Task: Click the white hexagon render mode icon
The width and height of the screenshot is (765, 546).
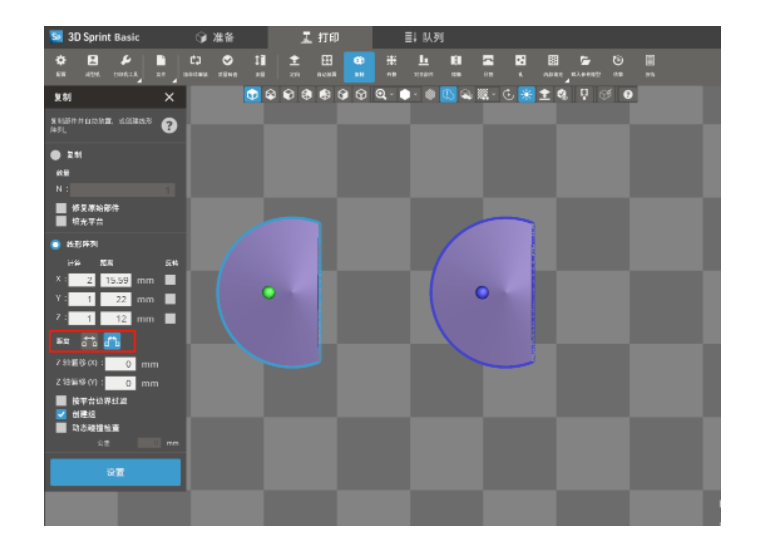Action: pos(404,94)
